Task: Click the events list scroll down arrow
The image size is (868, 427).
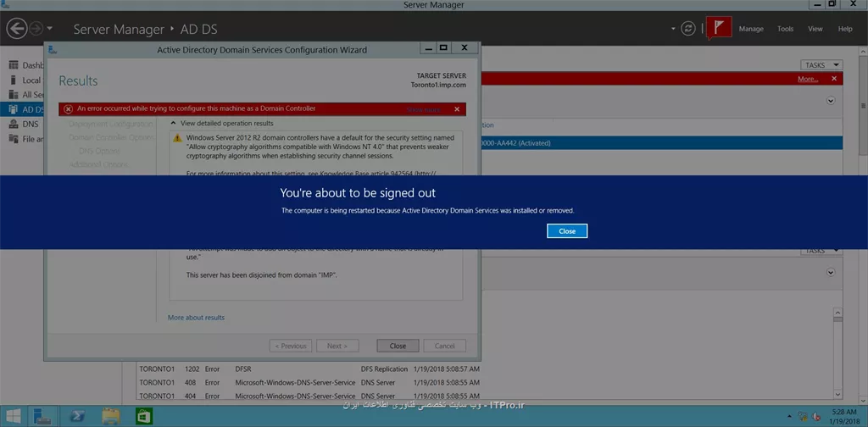Action: (x=837, y=394)
